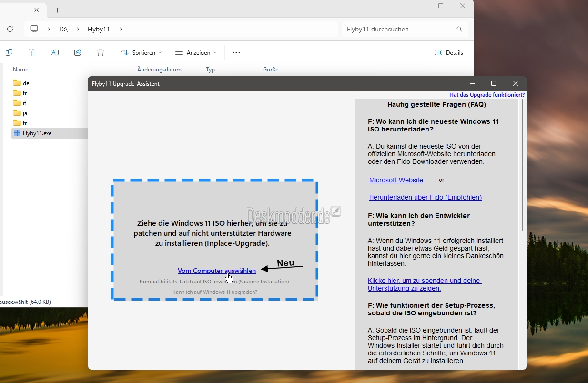Click the Copy icon in Explorer toolbar
This screenshot has height=383, width=588.
(x=9, y=52)
